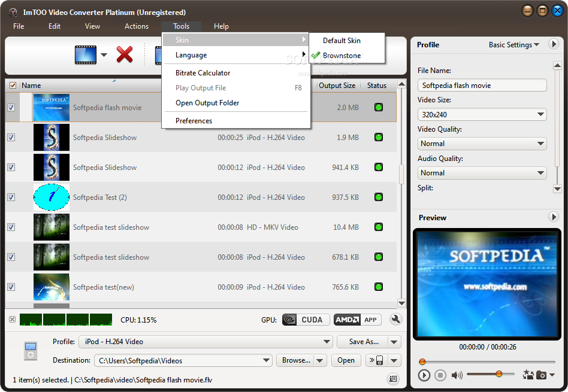This screenshot has height=392, width=568.
Task: Toggle the select-all checkbox in Name header
Action: (x=13, y=86)
